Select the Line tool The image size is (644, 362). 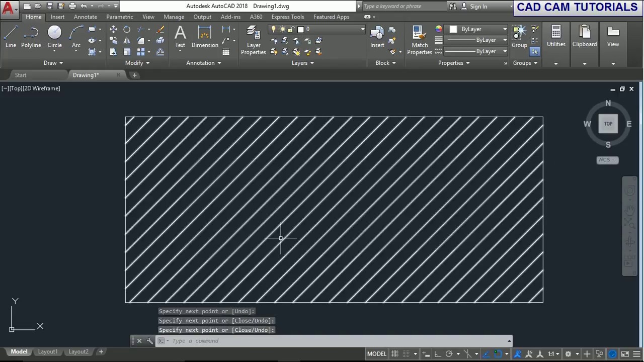tap(11, 38)
